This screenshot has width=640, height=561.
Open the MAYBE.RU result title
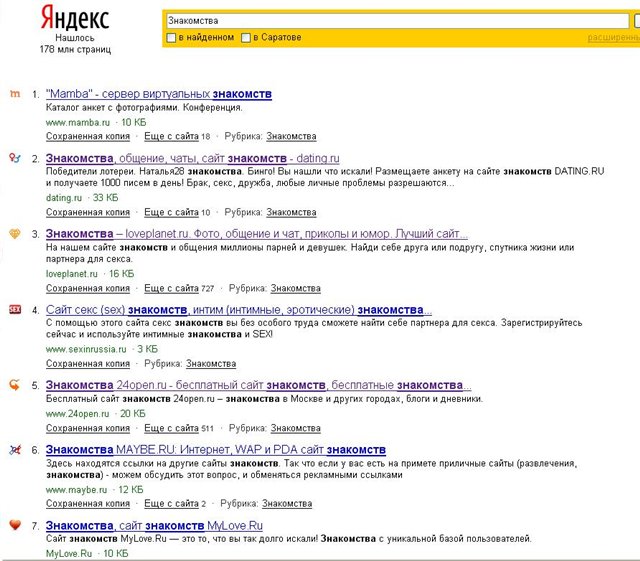click(216, 450)
